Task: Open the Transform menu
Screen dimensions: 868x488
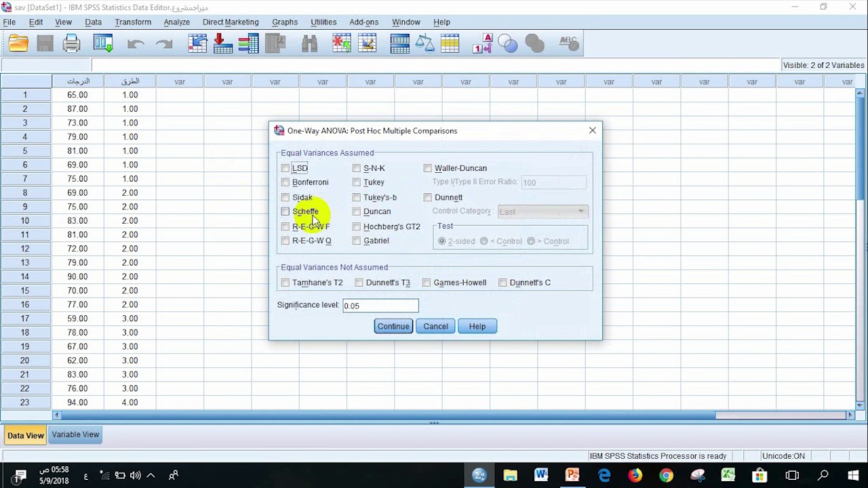Action: tap(133, 22)
